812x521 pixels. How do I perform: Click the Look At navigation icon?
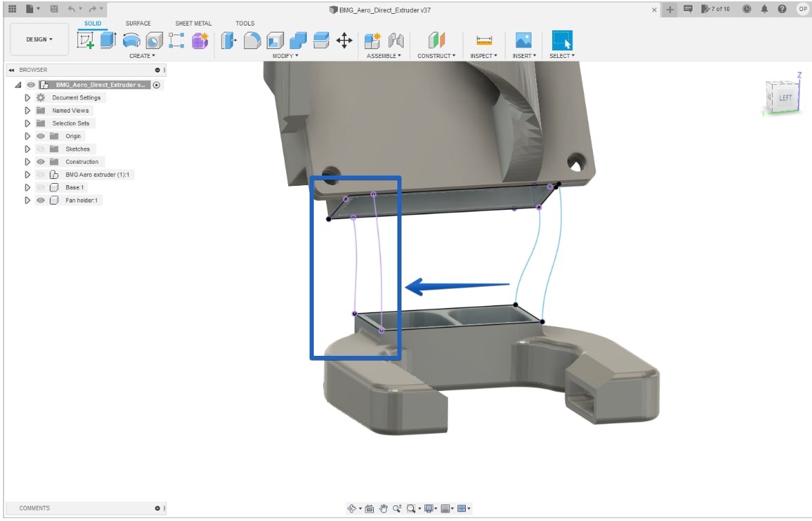click(x=369, y=509)
